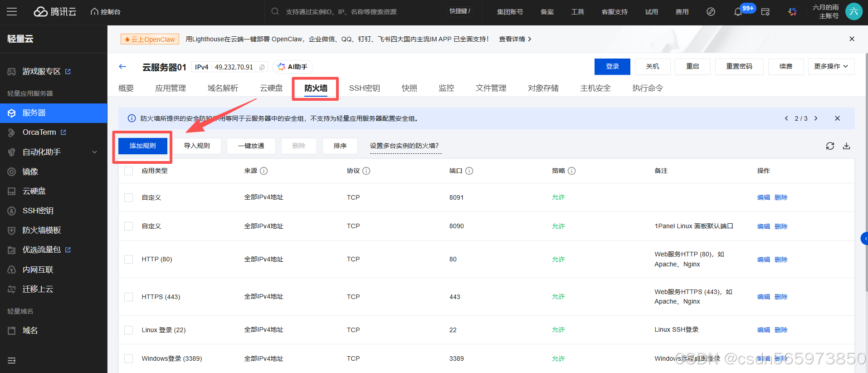Open the 云硬盘 tab

271,88
